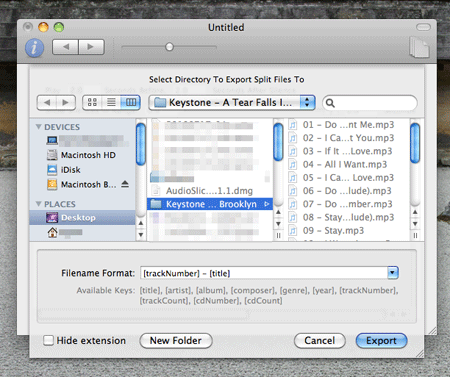Select 04 - All I Want.mp3
This screenshot has width=450, height=377.
tap(348, 164)
